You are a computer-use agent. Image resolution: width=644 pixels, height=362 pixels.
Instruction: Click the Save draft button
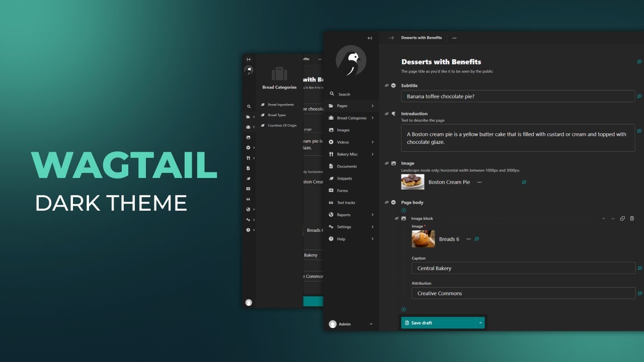click(x=438, y=323)
